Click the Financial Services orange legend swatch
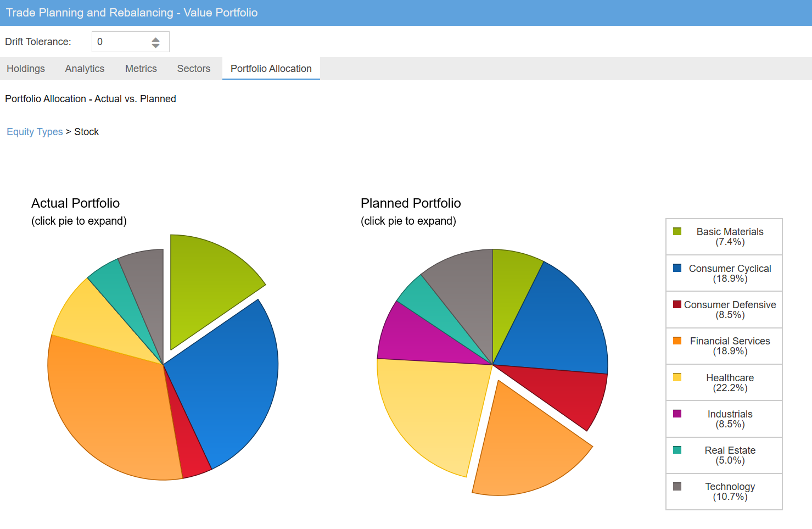The height and width of the screenshot is (529, 812). [x=677, y=341]
